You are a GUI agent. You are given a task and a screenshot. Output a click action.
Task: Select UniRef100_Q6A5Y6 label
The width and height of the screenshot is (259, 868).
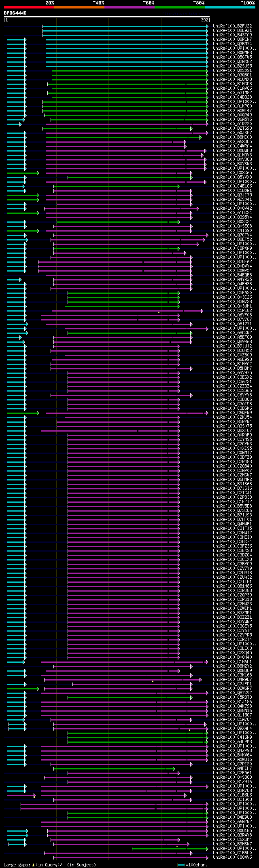coord(232,119)
